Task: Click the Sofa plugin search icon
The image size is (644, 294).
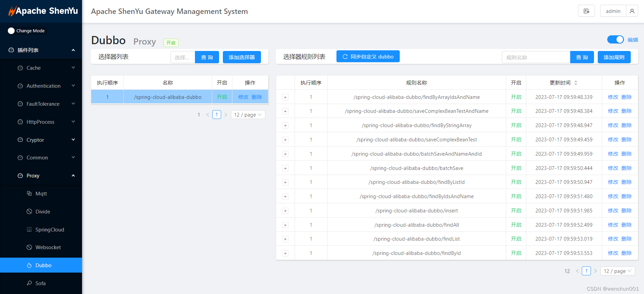Action: [29, 283]
